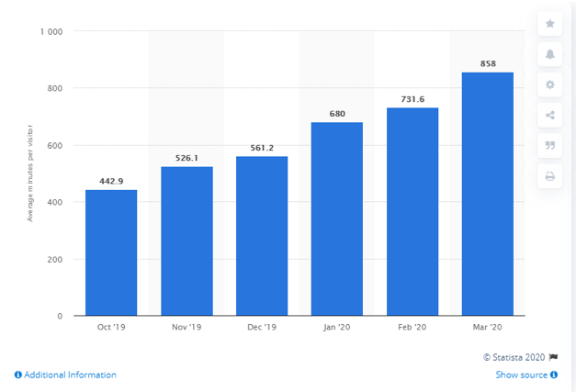This screenshot has width=576, height=392.
Task: Click the 442.9 data label
Action: (x=111, y=181)
